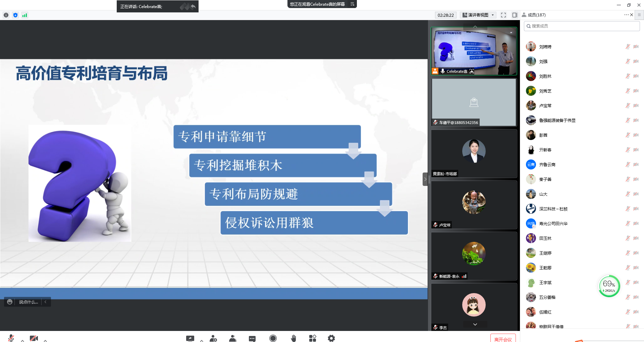
Task: Mute your microphone
Action: click(10, 338)
